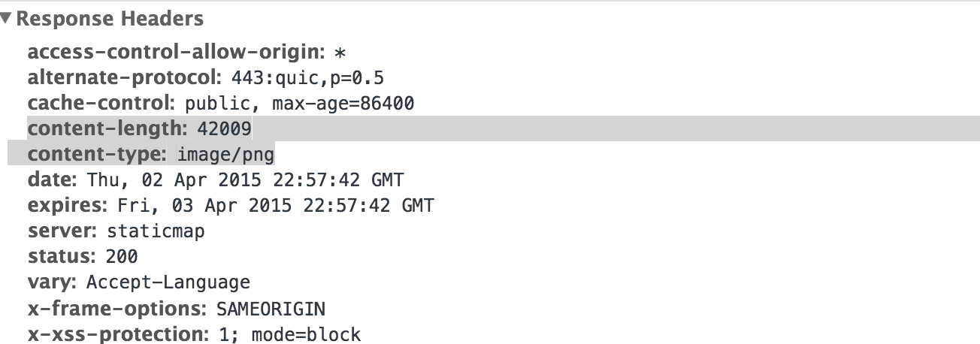Select the status 200 value
The height and width of the screenshot is (344, 980).
pos(122,256)
